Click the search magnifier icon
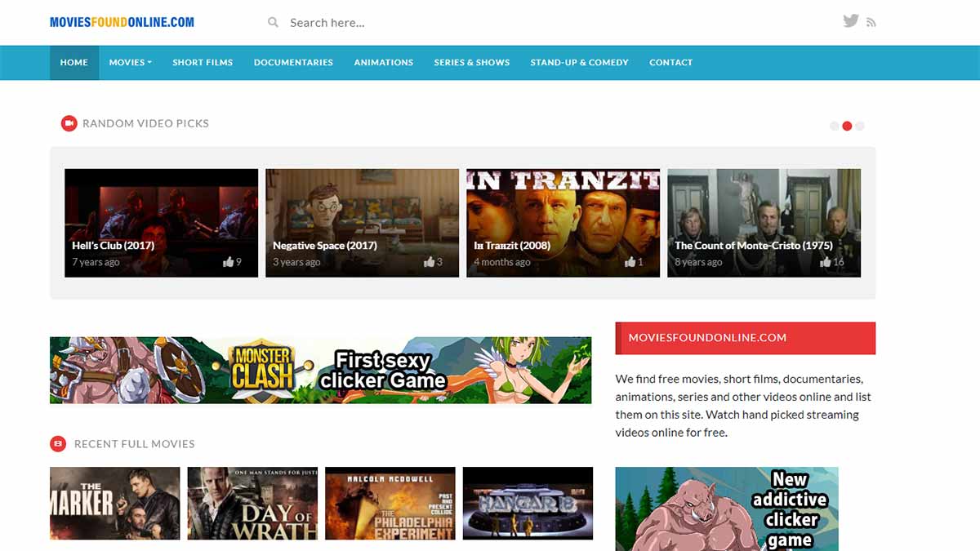980x551 pixels. click(273, 23)
